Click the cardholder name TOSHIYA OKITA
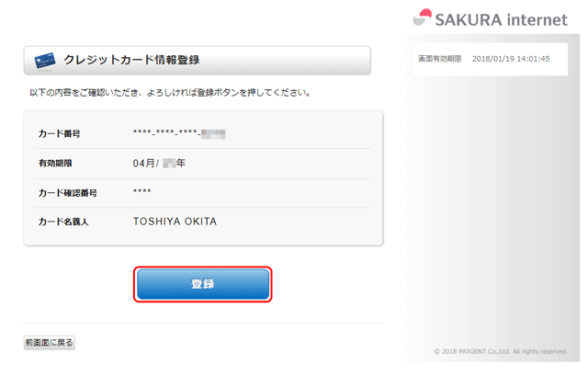 pyautogui.click(x=175, y=222)
